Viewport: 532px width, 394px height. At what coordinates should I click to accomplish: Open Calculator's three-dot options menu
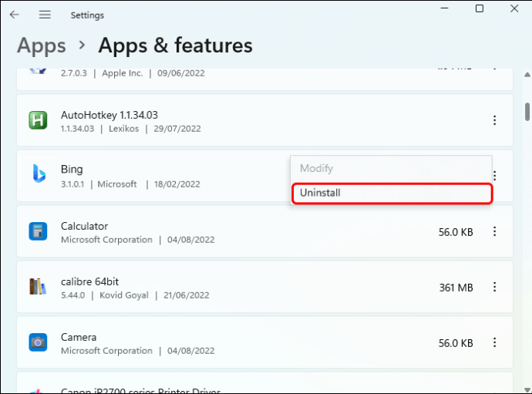(x=494, y=231)
